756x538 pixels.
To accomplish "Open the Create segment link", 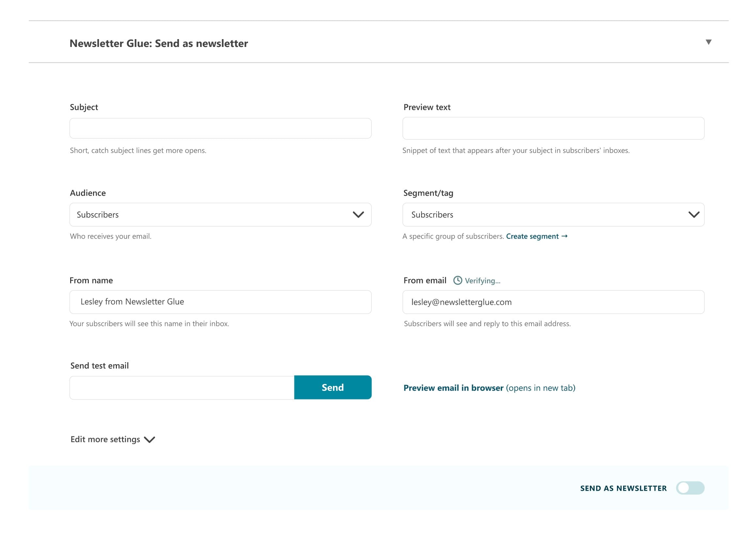I will pyautogui.click(x=532, y=236).
